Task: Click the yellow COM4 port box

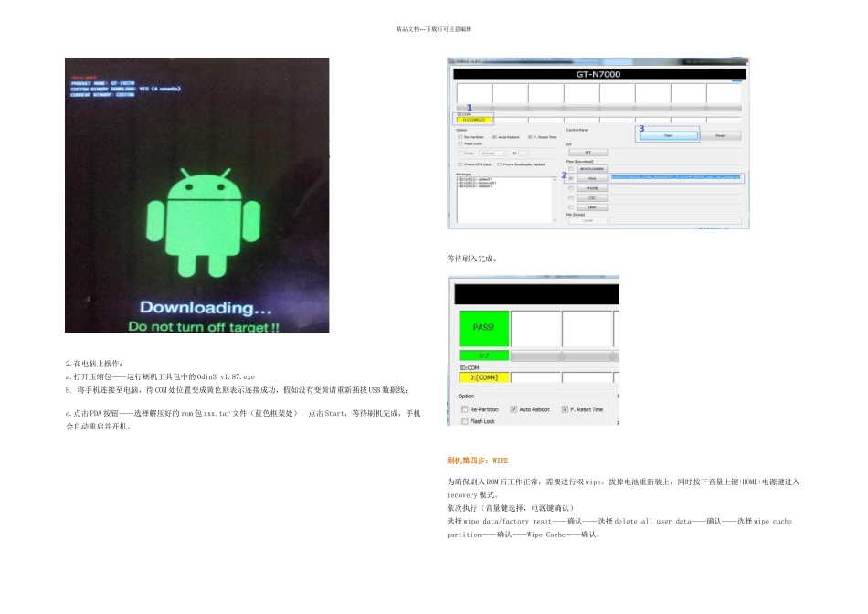Action: pyautogui.click(x=483, y=377)
